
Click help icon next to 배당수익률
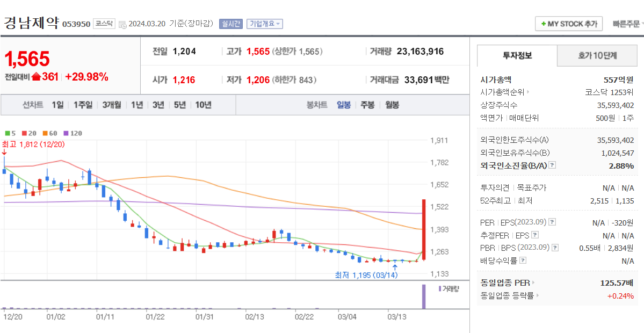click(523, 260)
